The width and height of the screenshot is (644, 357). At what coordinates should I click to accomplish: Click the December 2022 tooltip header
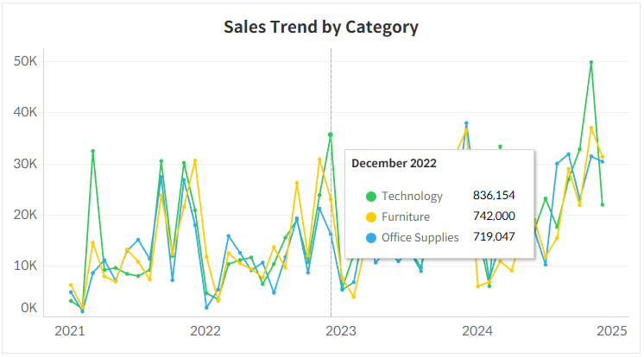(394, 163)
